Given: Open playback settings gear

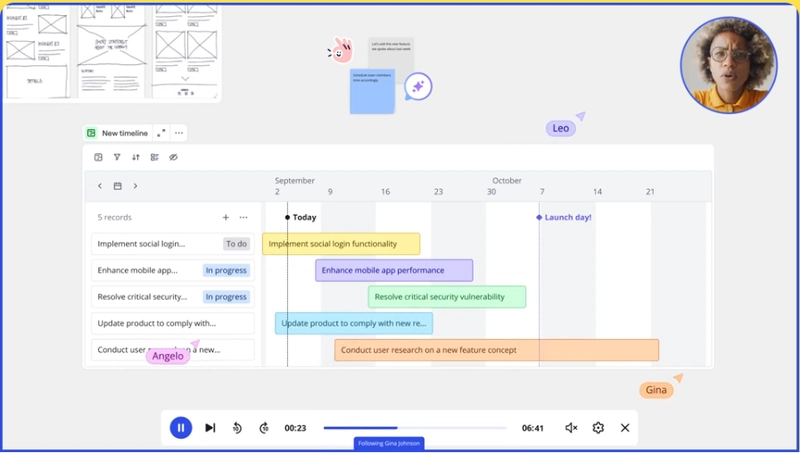Looking at the screenshot, I should (598, 427).
